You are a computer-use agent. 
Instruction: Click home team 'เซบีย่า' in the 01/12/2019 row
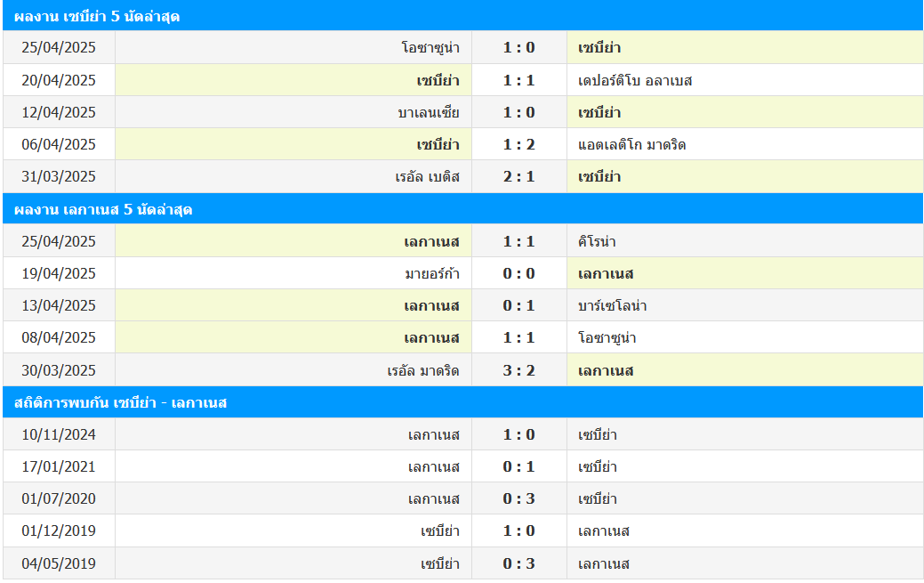click(x=440, y=531)
